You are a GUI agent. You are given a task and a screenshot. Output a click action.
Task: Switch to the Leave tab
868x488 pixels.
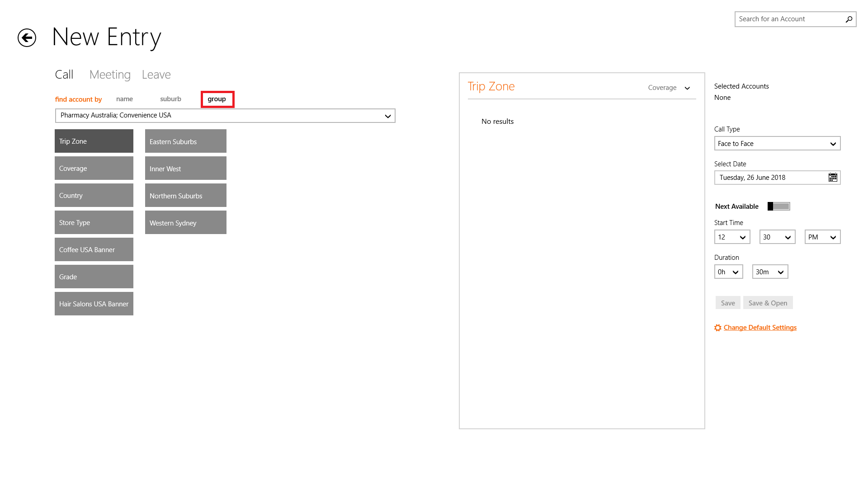click(x=156, y=75)
